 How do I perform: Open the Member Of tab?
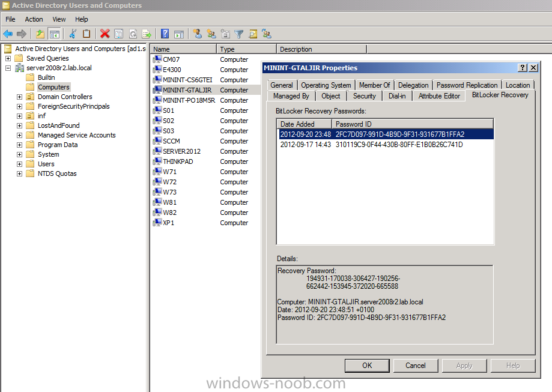[375, 85]
